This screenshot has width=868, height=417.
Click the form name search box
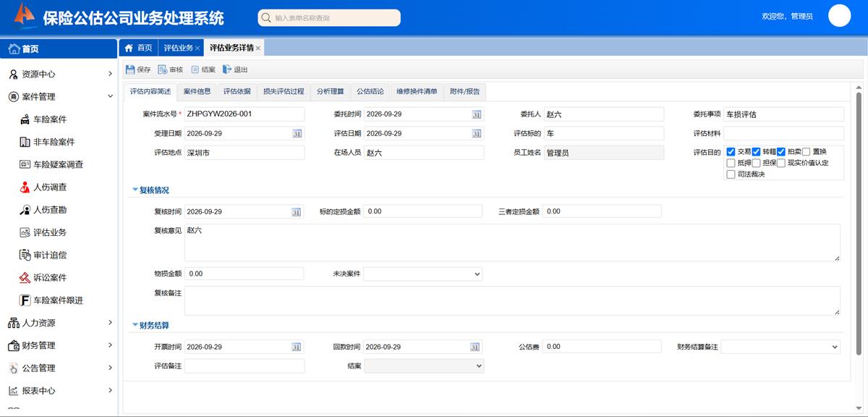pyautogui.click(x=329, y=17)
